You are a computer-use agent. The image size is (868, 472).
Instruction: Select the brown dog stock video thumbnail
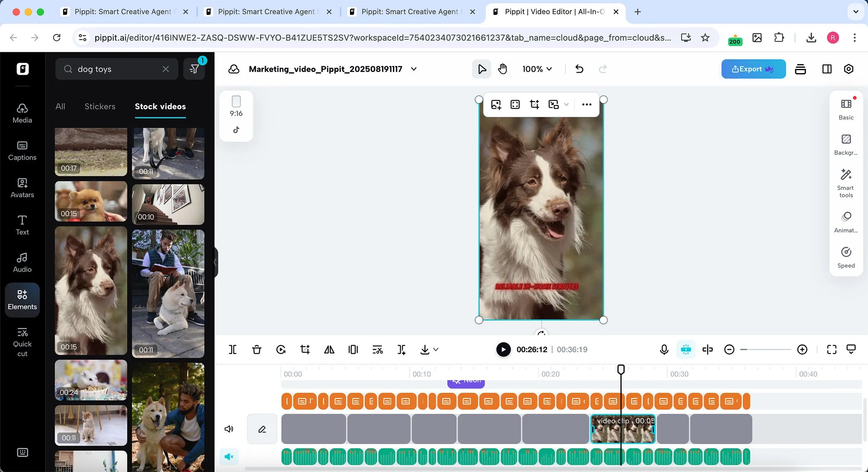(x=91, y=290)
